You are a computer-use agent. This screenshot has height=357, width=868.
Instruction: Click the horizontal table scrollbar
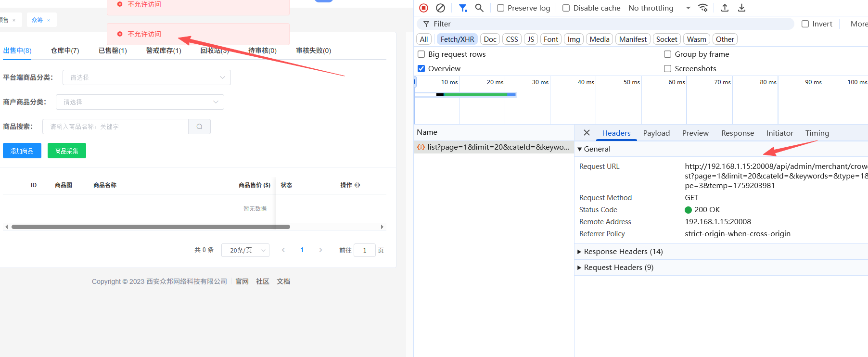tap(151, 227)
